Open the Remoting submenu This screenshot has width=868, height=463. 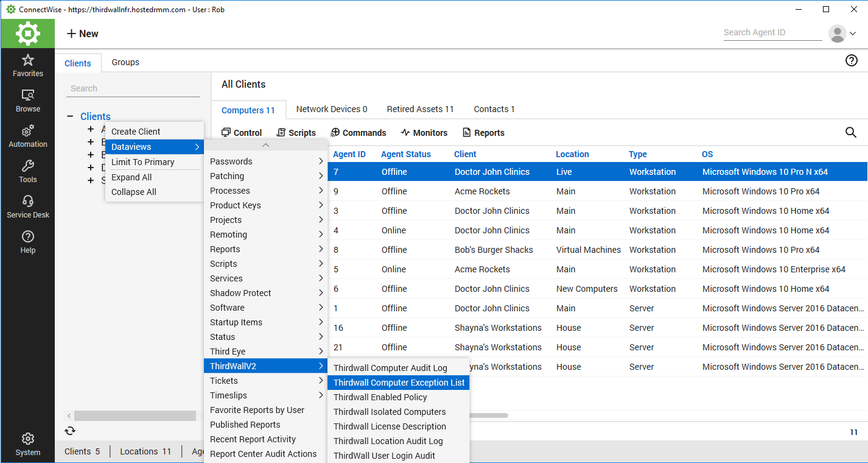266,235
